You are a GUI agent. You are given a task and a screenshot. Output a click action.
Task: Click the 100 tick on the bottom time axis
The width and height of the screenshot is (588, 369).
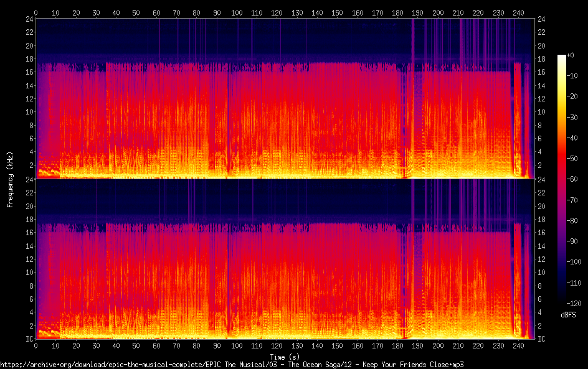click(237, 345)
